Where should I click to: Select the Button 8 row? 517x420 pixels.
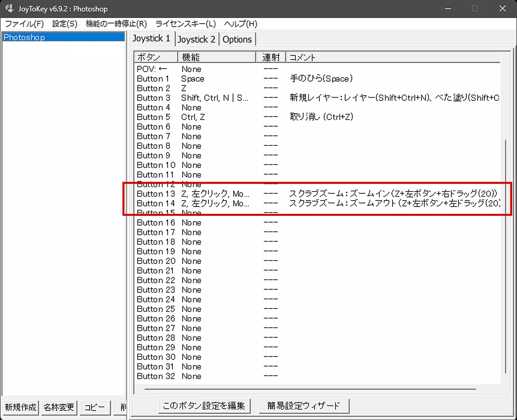click(317, 146)
